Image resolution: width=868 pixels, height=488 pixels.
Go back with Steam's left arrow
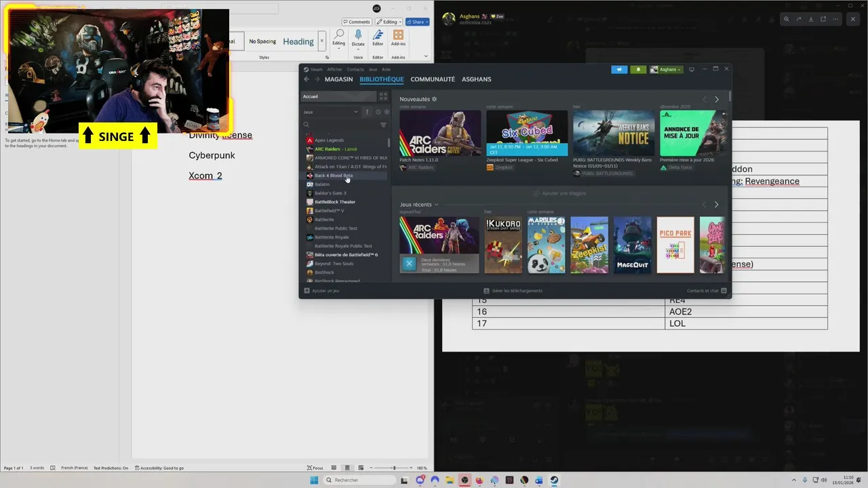tap(307, 79)
